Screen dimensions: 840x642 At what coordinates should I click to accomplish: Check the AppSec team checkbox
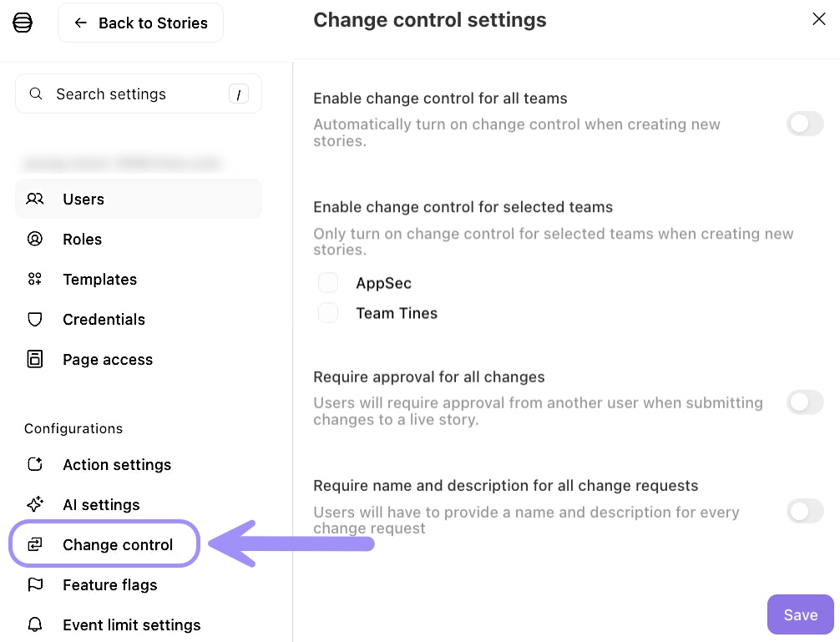328,283
